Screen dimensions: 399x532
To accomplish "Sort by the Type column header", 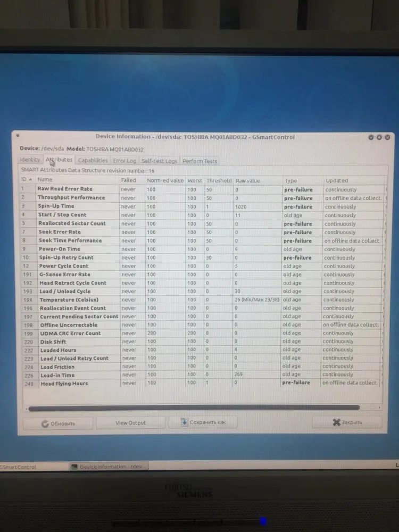I will (303, 180).
